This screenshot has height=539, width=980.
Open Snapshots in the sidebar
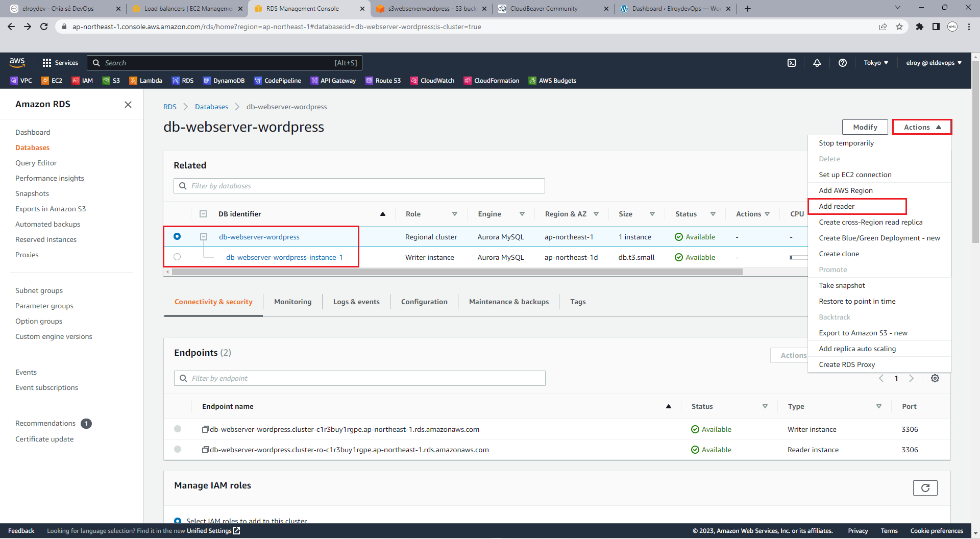pyautogui.click(x=32, y=193)
